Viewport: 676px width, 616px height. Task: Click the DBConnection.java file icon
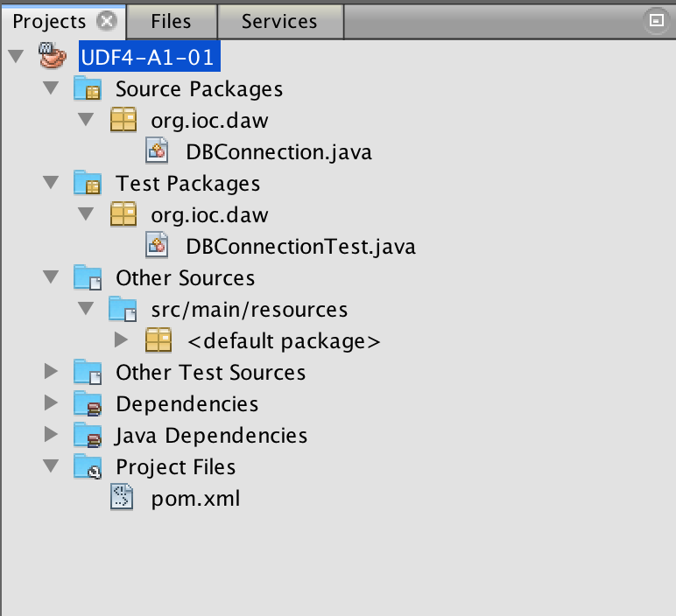pos(157,150)
